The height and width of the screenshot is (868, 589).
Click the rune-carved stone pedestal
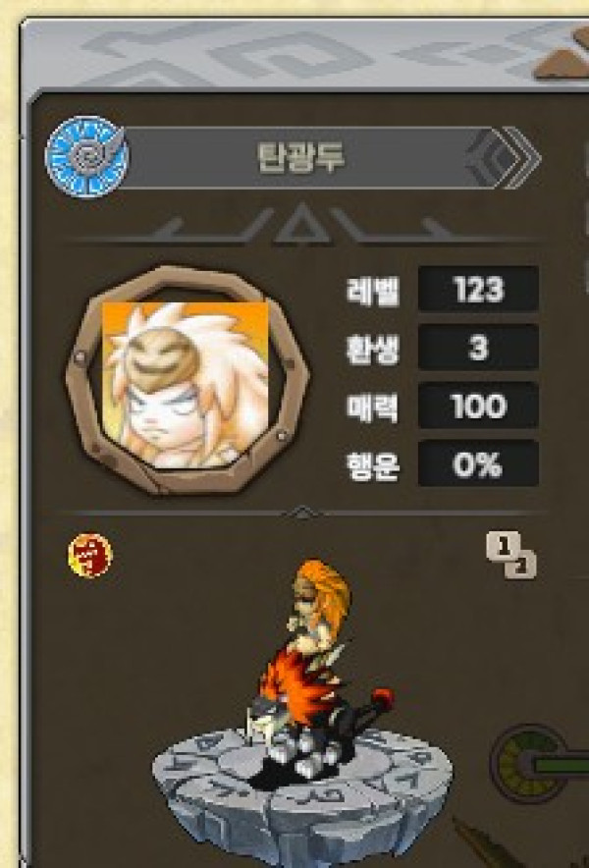pos(302,797)
